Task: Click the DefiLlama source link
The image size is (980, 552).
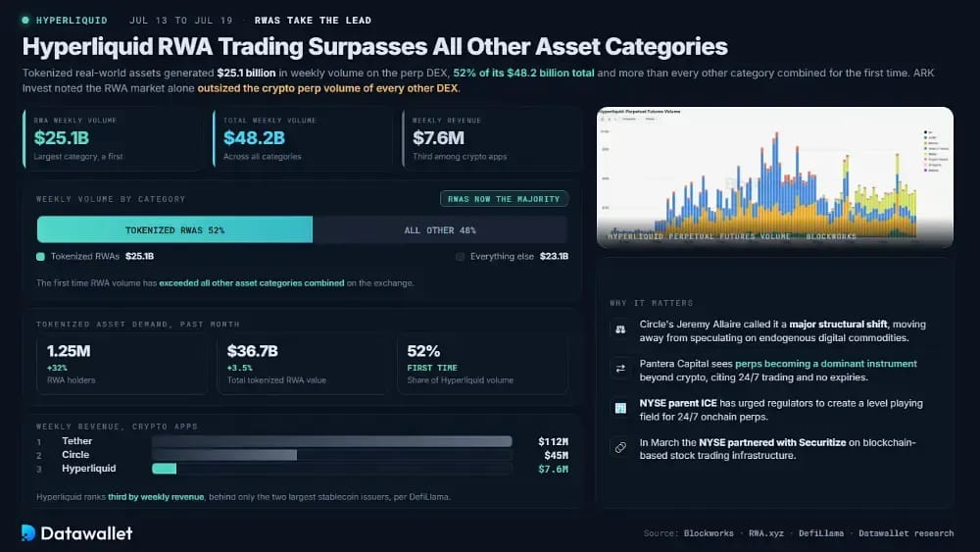Action: pyautogui.click(x=821, y=533)
